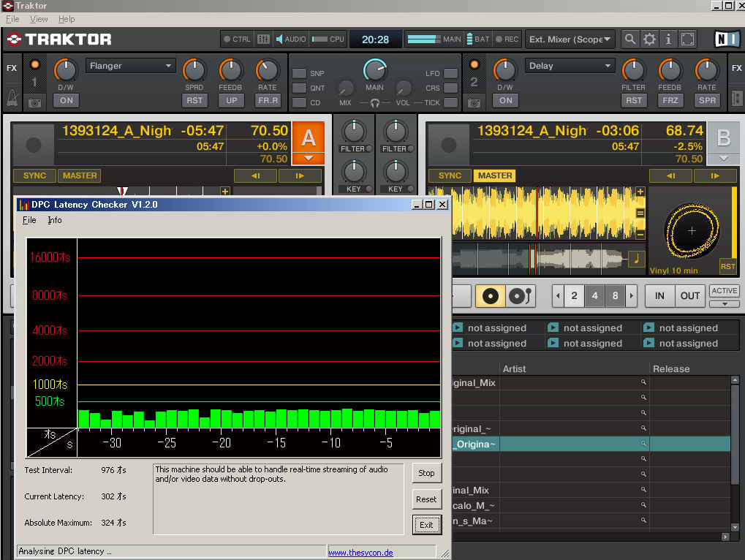
Task: Click deck B tempo bend left arrow
Action: click(x=670, y=175)
